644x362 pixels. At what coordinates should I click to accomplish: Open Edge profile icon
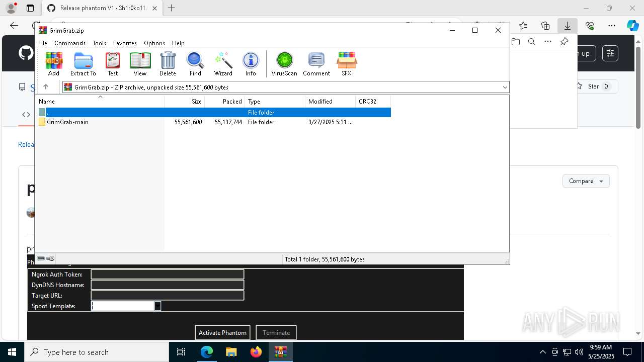click(11, 8)
